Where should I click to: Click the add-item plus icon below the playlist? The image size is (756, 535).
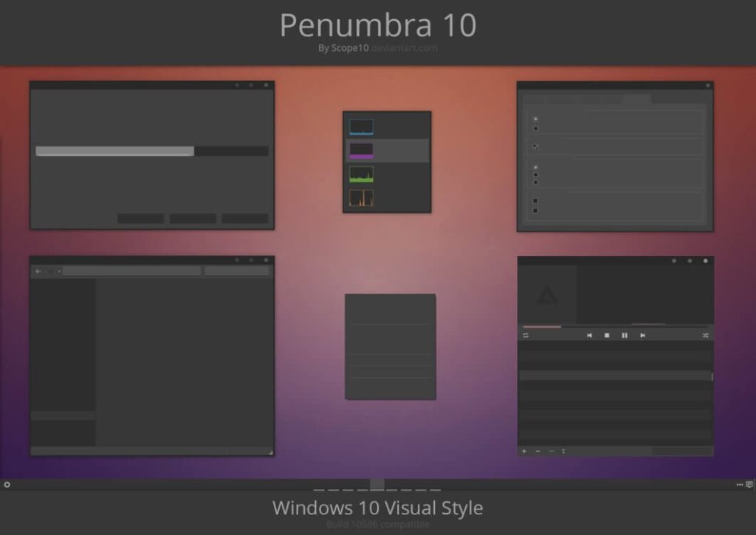524,451
